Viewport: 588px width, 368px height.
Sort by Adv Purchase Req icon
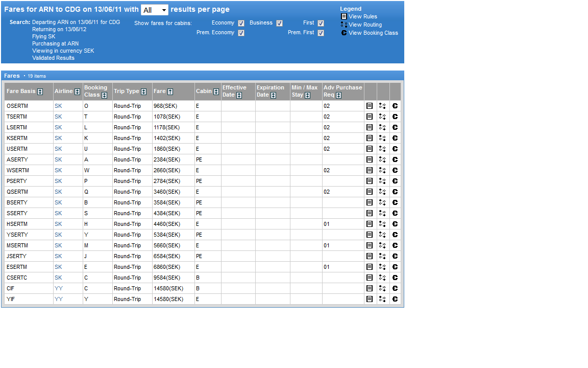(x=339, y=95)
